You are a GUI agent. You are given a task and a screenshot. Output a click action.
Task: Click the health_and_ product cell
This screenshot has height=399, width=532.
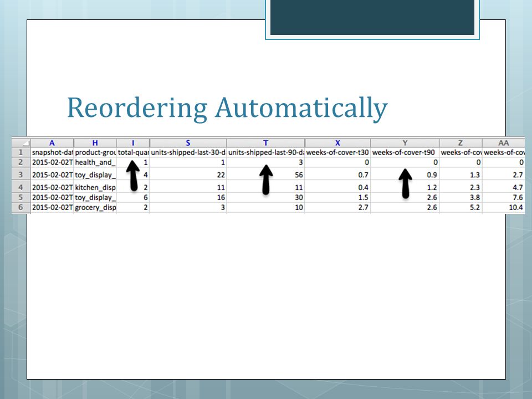coord(95,162)
